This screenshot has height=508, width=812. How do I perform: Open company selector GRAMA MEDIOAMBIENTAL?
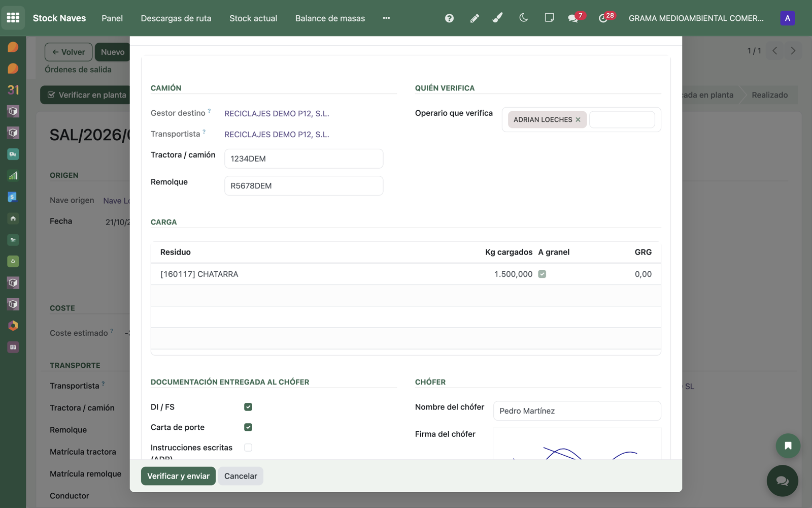tap(696, 18)
